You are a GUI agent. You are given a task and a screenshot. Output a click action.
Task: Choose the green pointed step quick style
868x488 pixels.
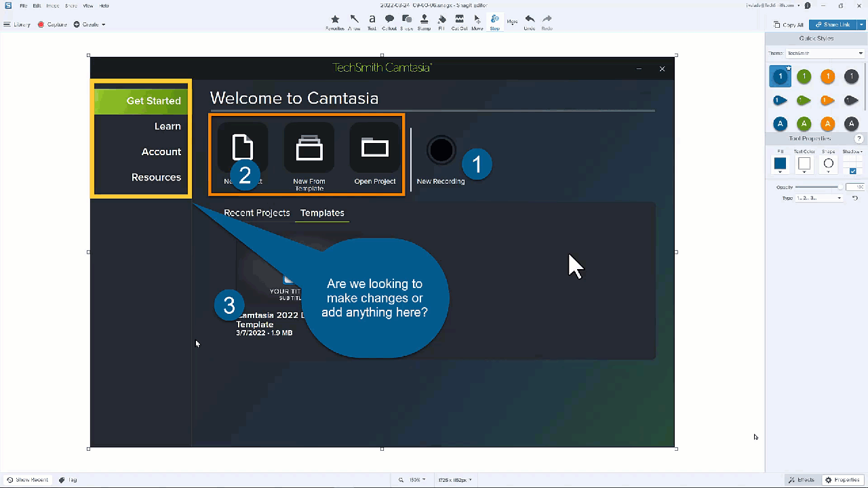click(x=804, y=100)
